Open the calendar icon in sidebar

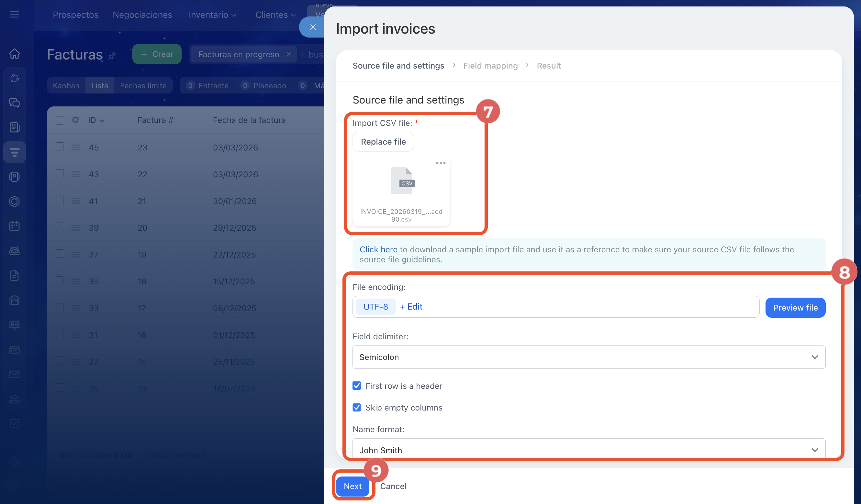pyautogui.click(x=14, y=226)
